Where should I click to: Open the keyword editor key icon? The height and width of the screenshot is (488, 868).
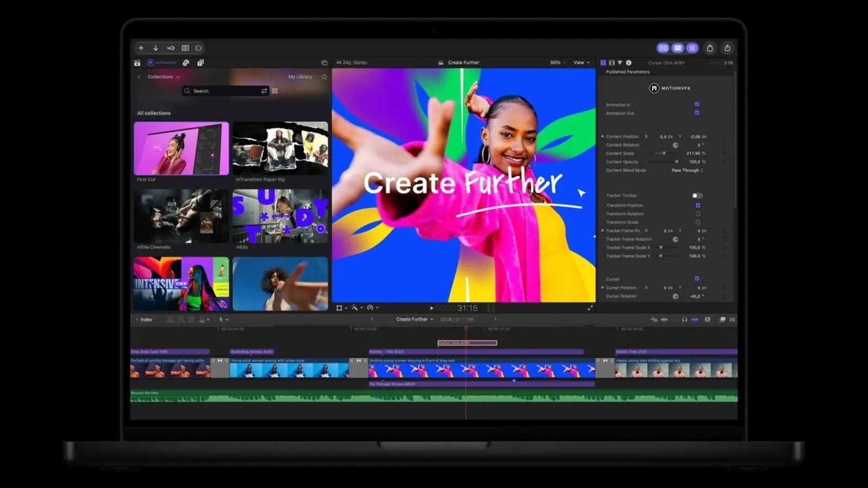tap(170, 48)
